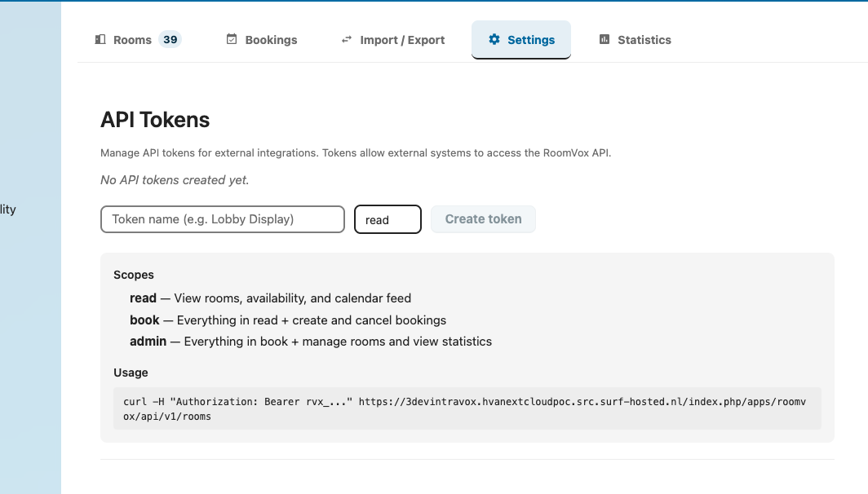
Task: Go to the Statistics tab
Action: pyautogui.click(x=635, y=40)
